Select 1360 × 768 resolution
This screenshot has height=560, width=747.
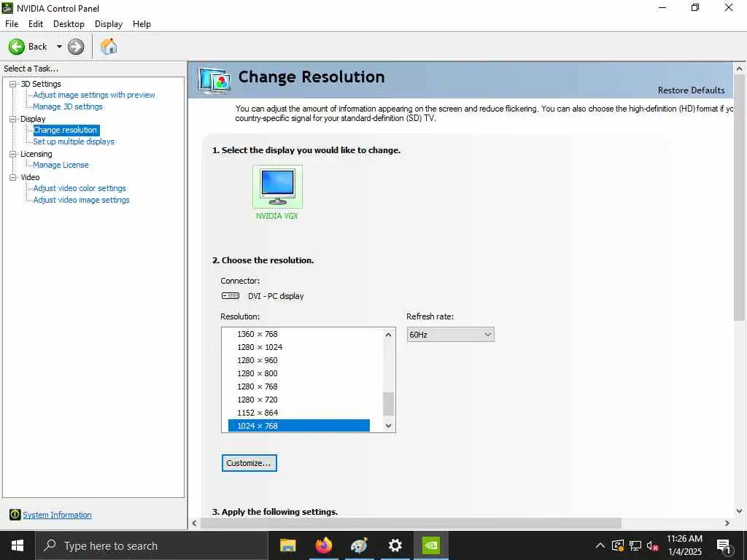click(x=258, y=334)
